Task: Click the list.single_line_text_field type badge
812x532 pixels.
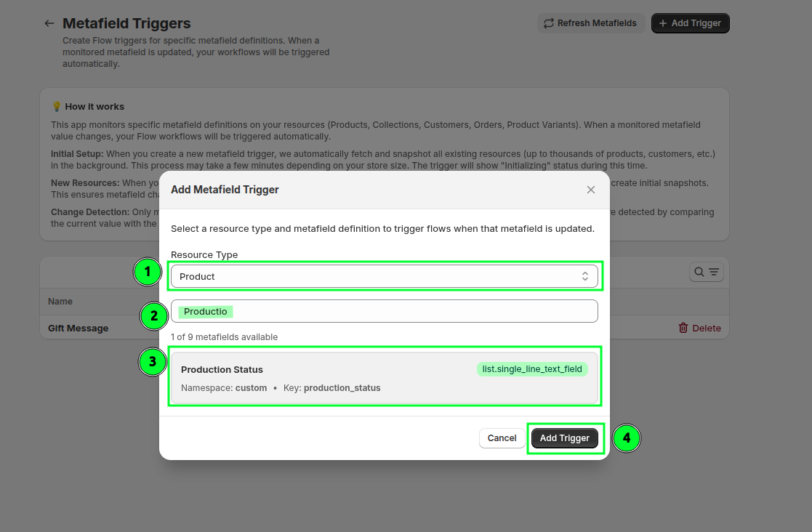Action: coord(532,369)
